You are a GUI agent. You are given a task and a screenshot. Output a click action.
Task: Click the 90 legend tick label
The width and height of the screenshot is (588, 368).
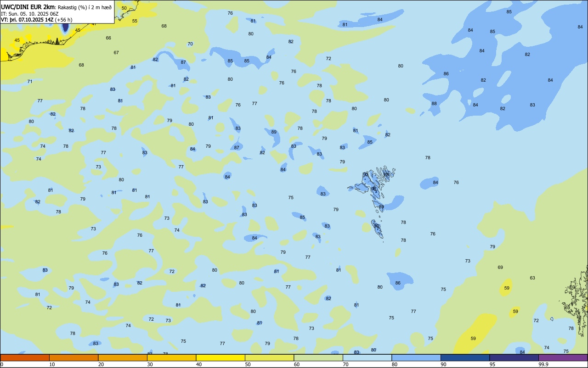444,364
